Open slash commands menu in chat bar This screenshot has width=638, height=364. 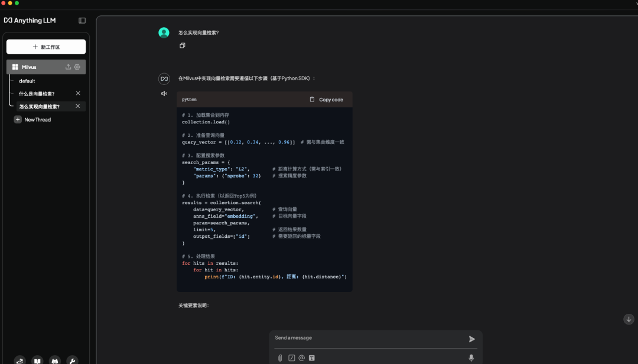(291, 358)
